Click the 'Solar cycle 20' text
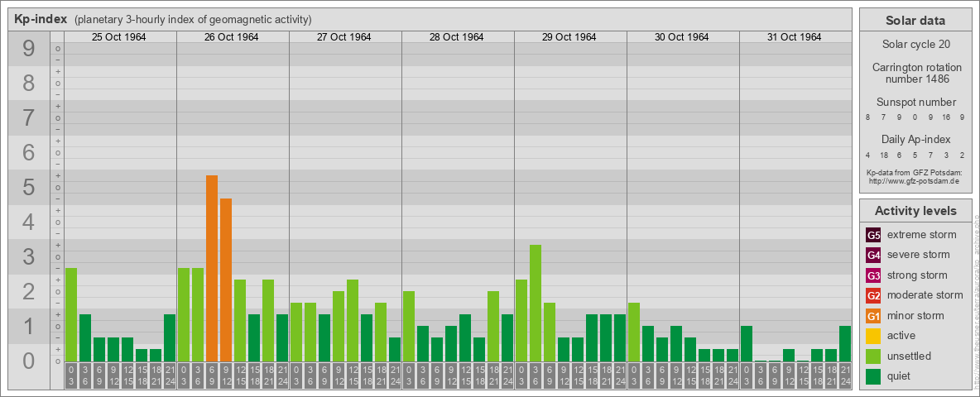The width and height of the screenshot is (980, 397). [x=915, y=45]
